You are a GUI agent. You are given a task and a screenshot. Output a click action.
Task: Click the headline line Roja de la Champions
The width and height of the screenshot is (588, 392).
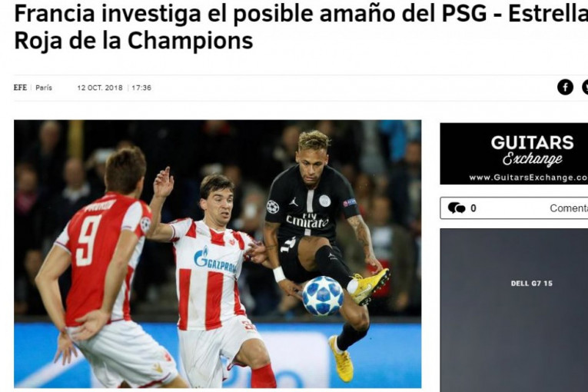(134, 41)
